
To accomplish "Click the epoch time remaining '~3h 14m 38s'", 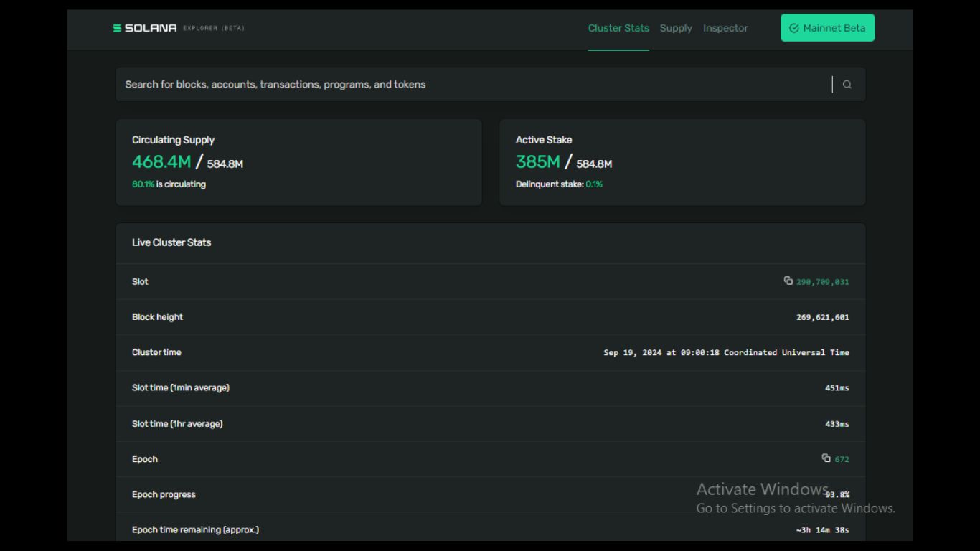I will [822, 530].
